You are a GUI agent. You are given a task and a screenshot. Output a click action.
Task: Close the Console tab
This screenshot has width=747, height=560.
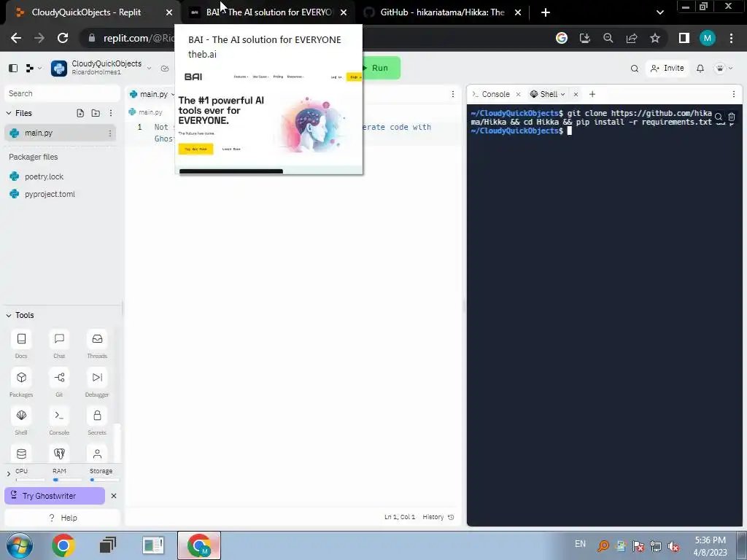point(519,94)
